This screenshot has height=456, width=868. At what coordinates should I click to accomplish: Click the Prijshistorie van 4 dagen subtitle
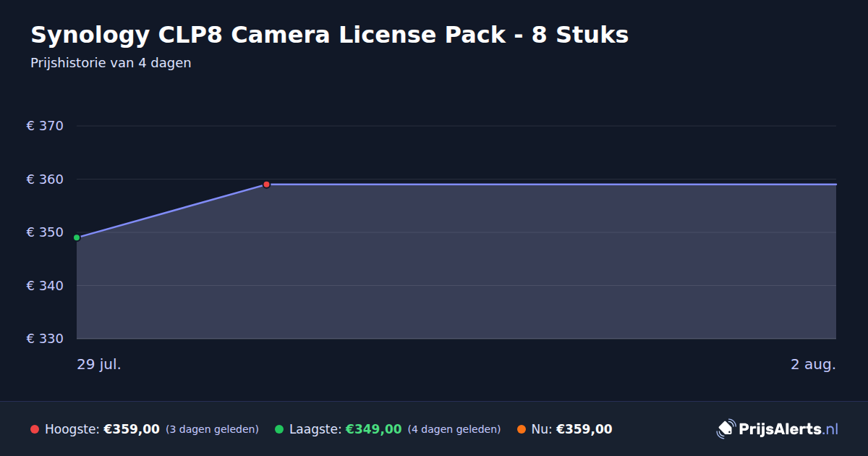coord(111,63)
